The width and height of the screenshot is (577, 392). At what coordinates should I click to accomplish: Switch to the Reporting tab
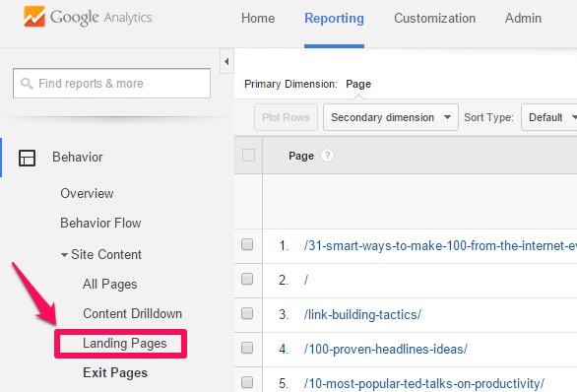tap(334, 18)
